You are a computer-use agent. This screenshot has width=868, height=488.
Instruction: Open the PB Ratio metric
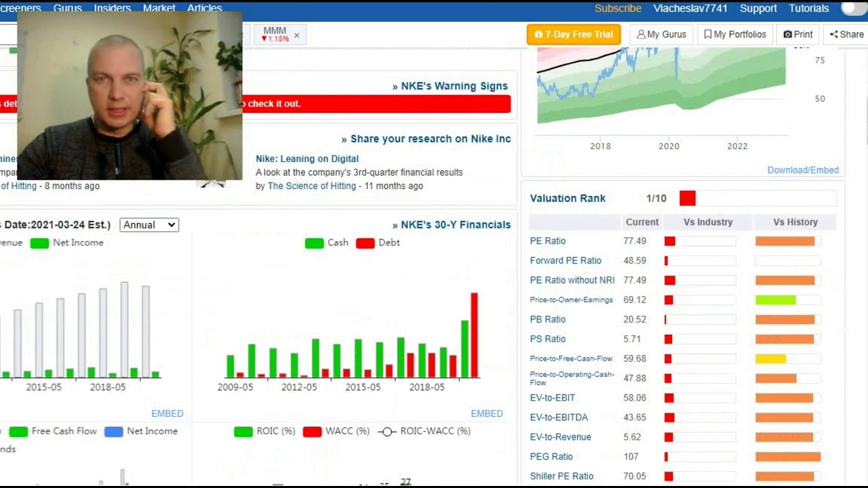(548, 320)
